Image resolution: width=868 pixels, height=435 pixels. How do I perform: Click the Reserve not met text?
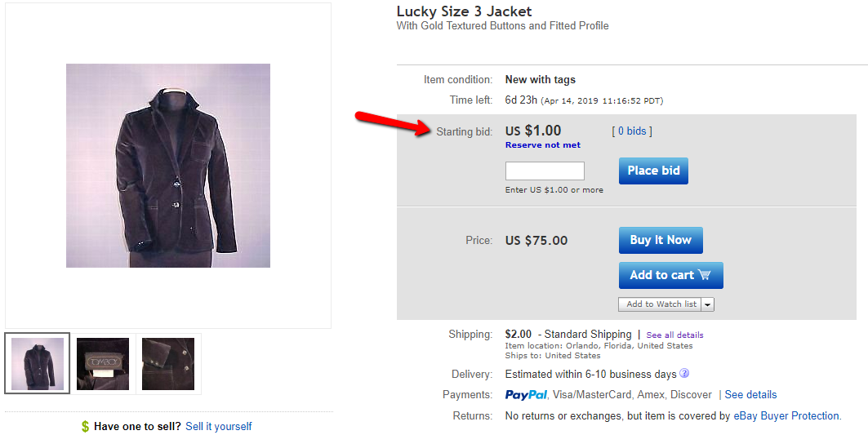pos(543,145)
